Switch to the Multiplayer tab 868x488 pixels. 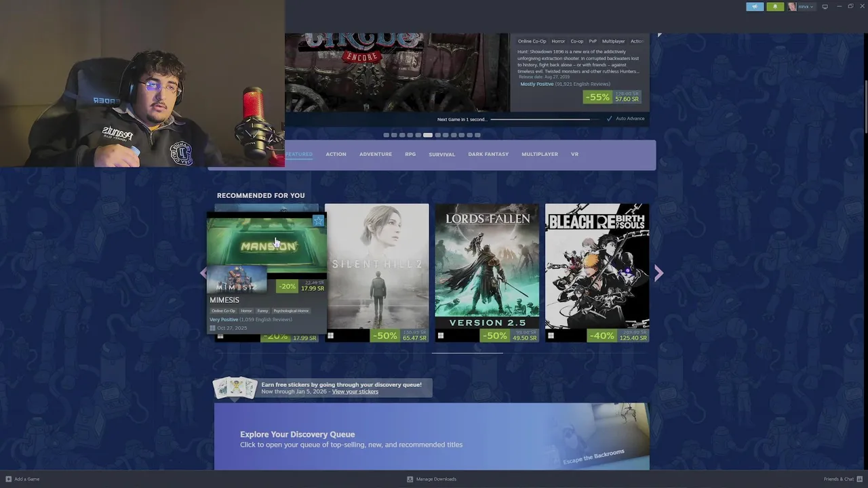pyautogui.click(x=540, y=155)
